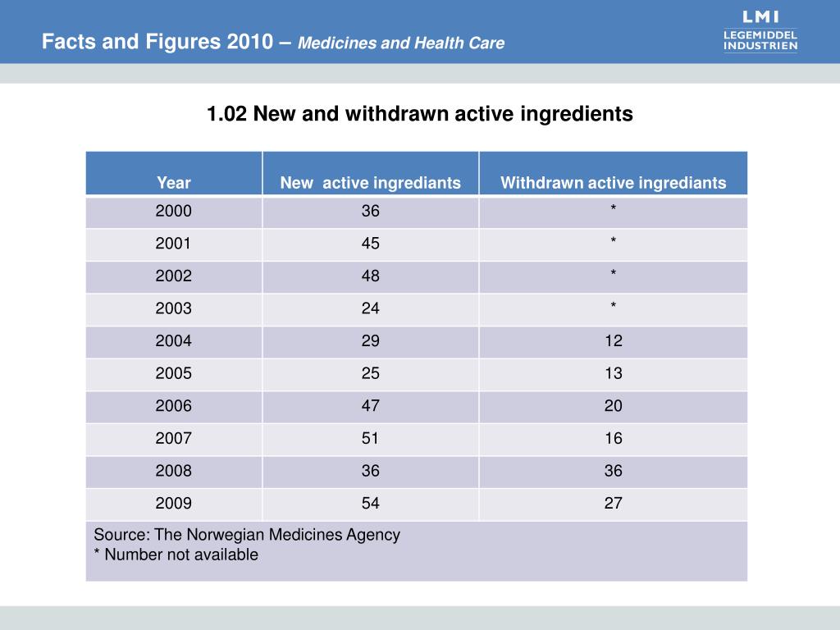Click new ingredients value 36 in 2000 row
This screenshot has height=630, width=840.
[370, 211]
